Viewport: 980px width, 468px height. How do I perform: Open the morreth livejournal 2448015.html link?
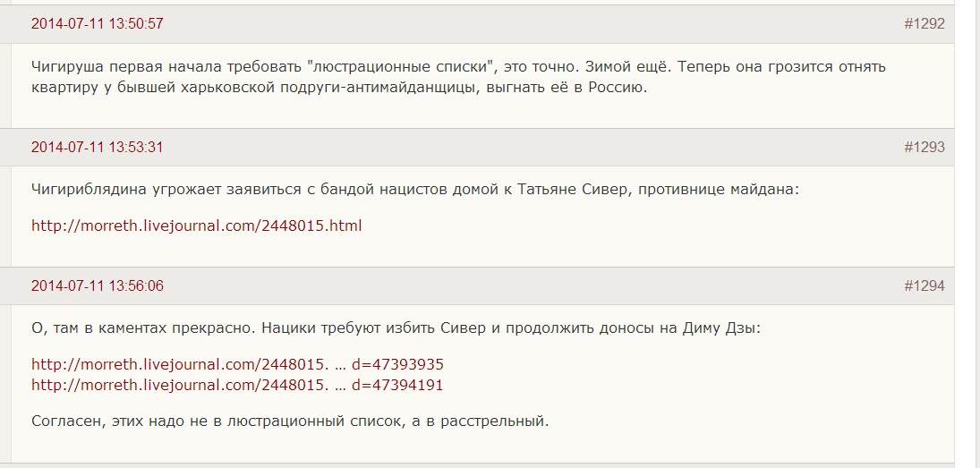click(x=197, y=225)
